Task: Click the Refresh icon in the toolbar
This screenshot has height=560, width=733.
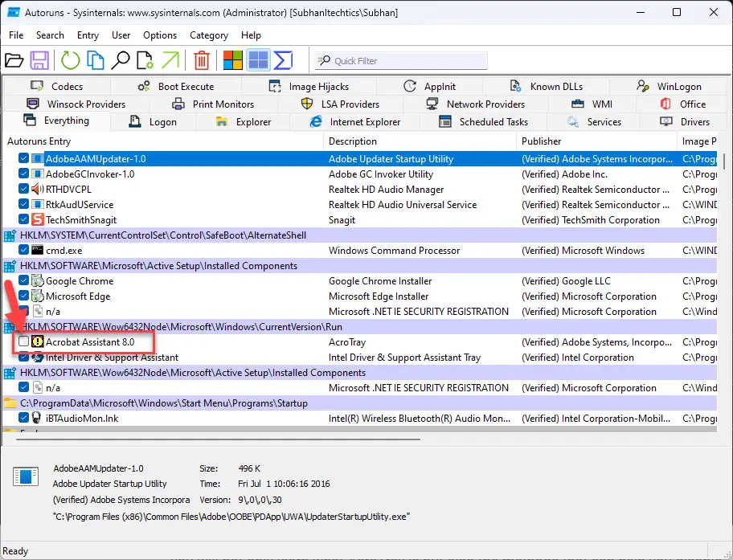Action: (71, 60)
